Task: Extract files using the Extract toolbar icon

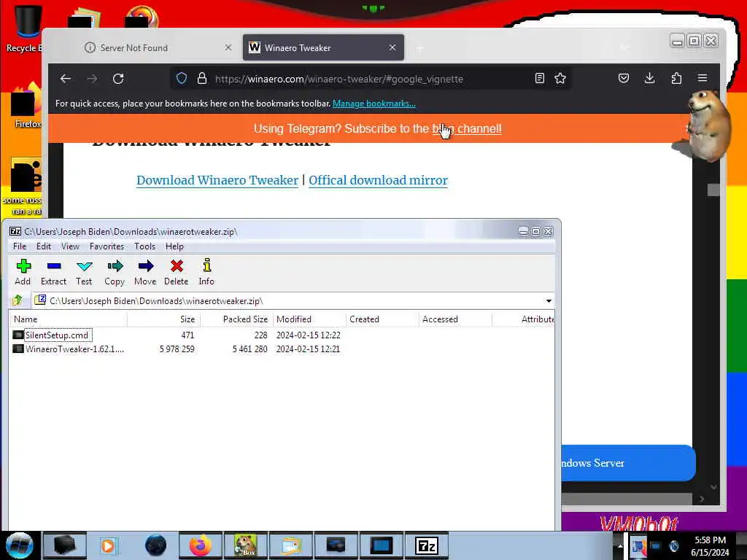Action: point(53,273)
